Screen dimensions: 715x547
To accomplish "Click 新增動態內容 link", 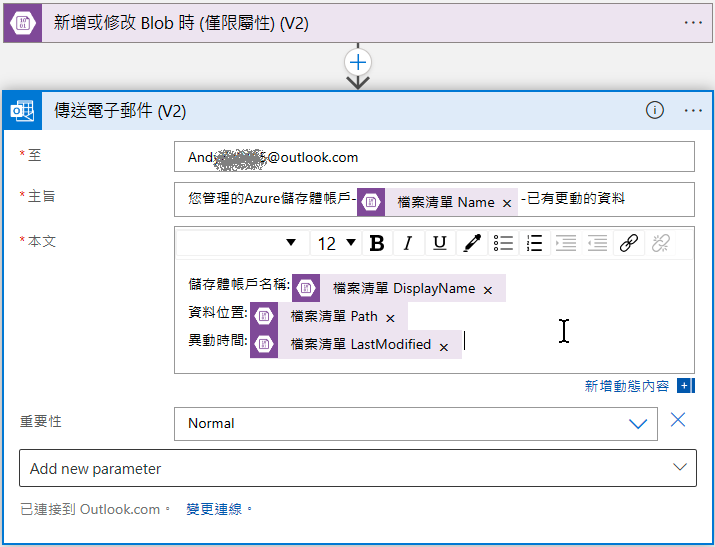I will pos(627,386).
